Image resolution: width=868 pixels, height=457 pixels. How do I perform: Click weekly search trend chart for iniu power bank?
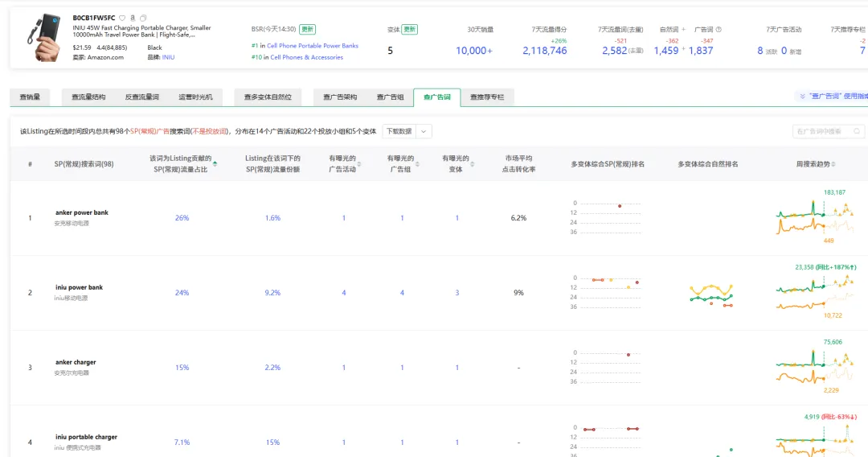pyautogui.click(x=815, y=291)
